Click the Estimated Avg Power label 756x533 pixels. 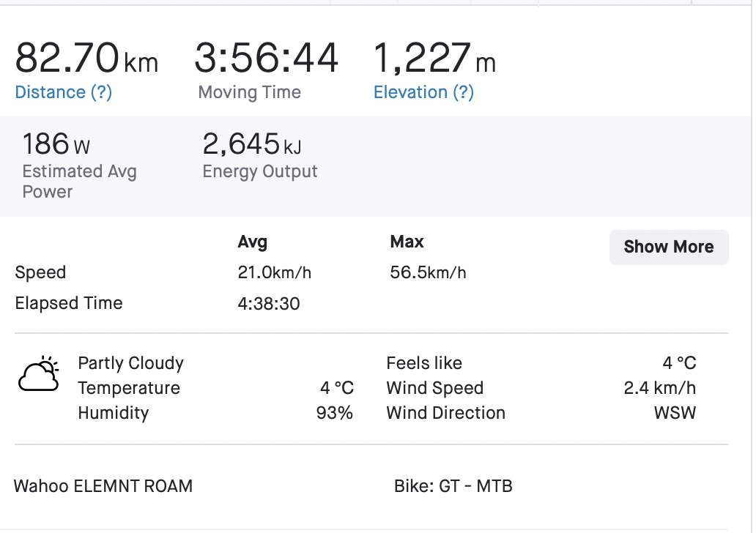pyautogui.click(x=80, y=181)
